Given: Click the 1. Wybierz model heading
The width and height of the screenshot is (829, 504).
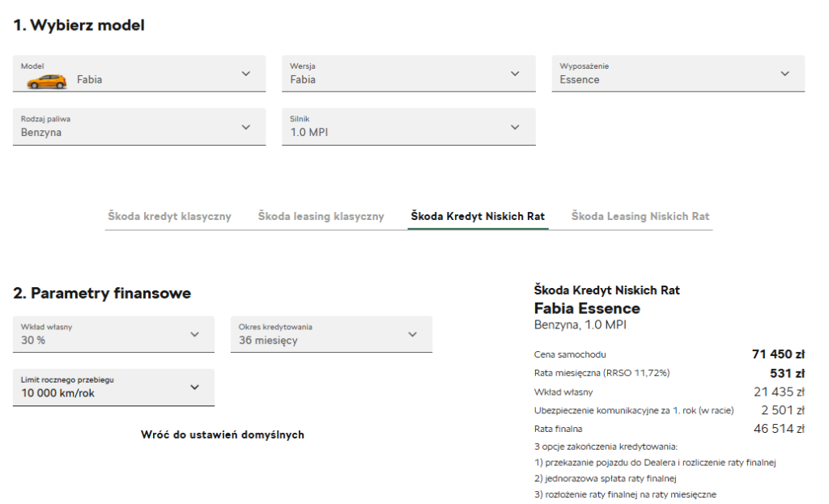Looking at the screenshot, I should (79, 25).
